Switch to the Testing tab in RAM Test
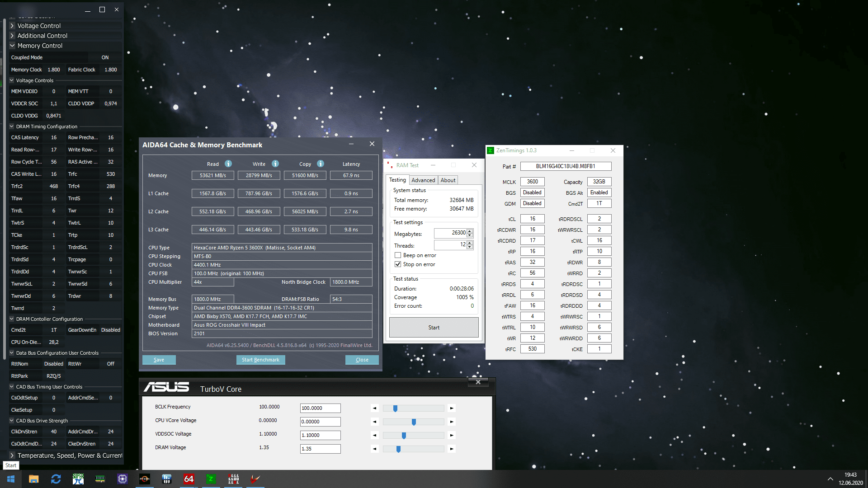Screen dimensions: 868x488 coord(397,180)
